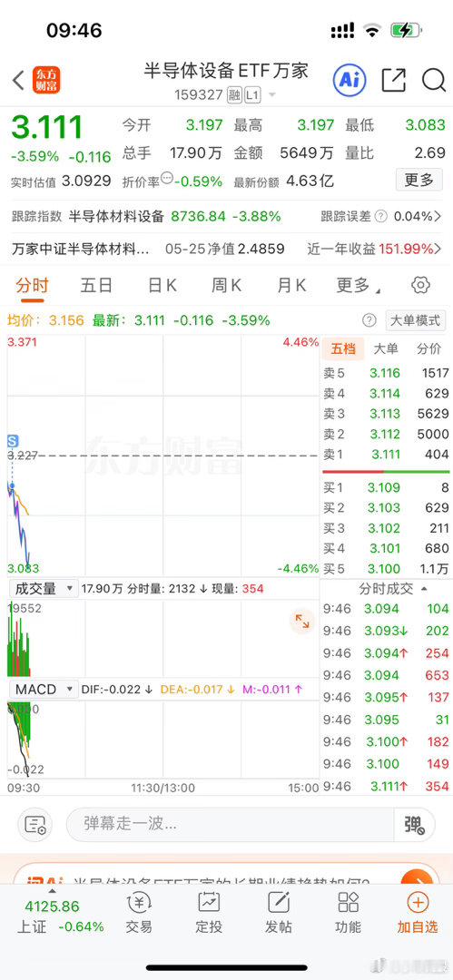
Task: Tap 买5 price 3.100 row
Action: click(x=386, y=569)
